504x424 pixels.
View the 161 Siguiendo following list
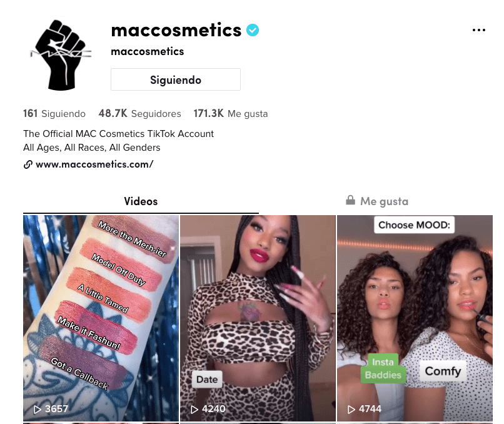54,113
